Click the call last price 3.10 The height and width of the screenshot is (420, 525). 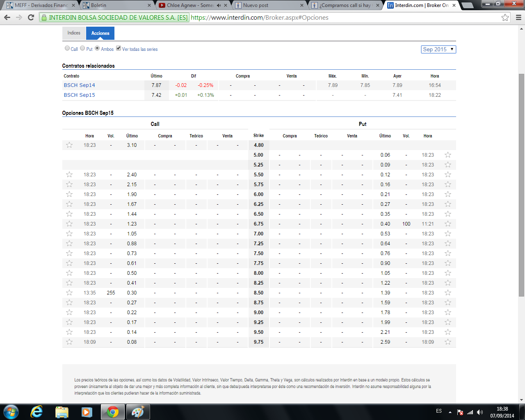pos(132,145)
